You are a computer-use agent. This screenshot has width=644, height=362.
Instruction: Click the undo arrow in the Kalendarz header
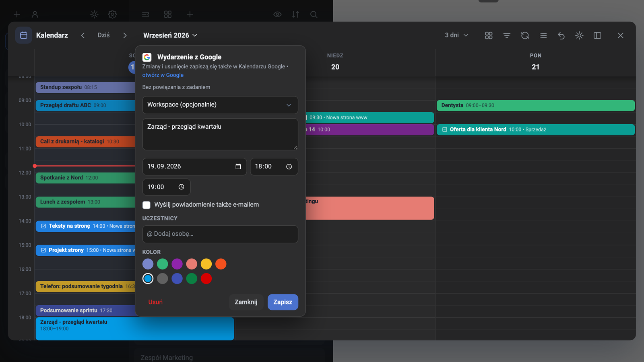pos(561,35)
